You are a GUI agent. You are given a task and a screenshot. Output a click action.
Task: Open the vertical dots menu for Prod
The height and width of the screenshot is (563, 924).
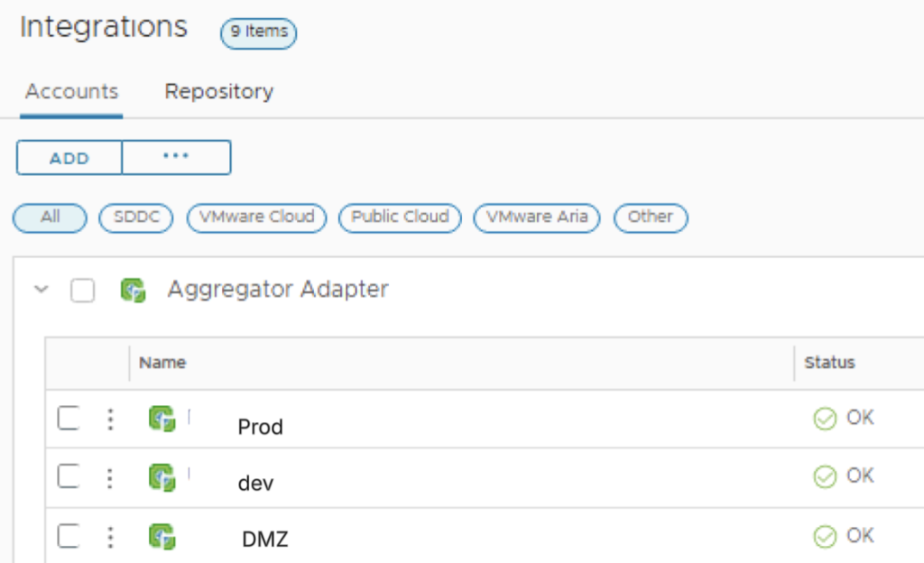110,420
